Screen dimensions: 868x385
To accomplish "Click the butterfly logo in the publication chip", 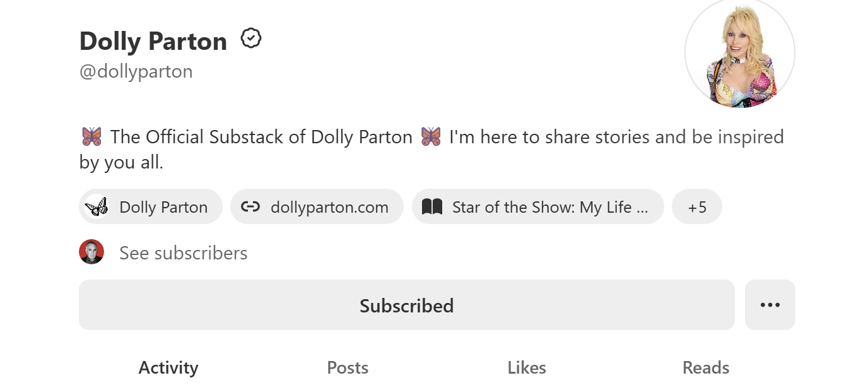I will (x=97, y=206).
